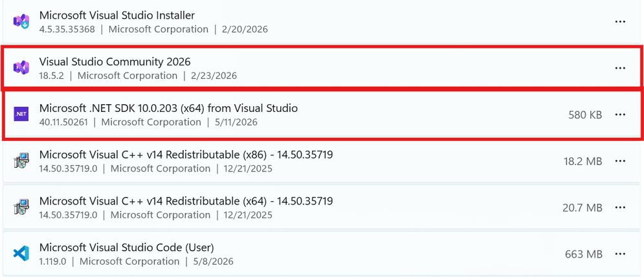The image size is (644, 277).
Task: Click the 580 KB size value
Action: tap(585, 115)
